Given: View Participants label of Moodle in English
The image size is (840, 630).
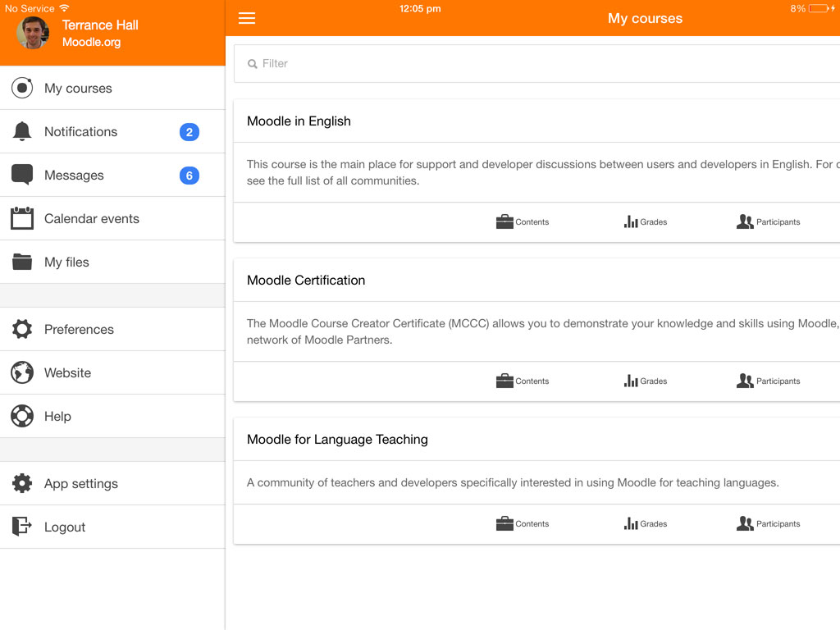Looking at the screenshot, I should (778, 221).
